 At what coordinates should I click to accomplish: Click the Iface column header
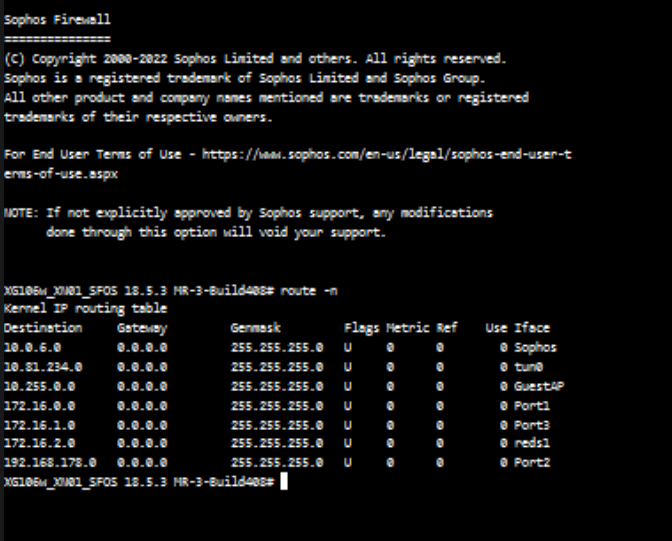[532, 328]
